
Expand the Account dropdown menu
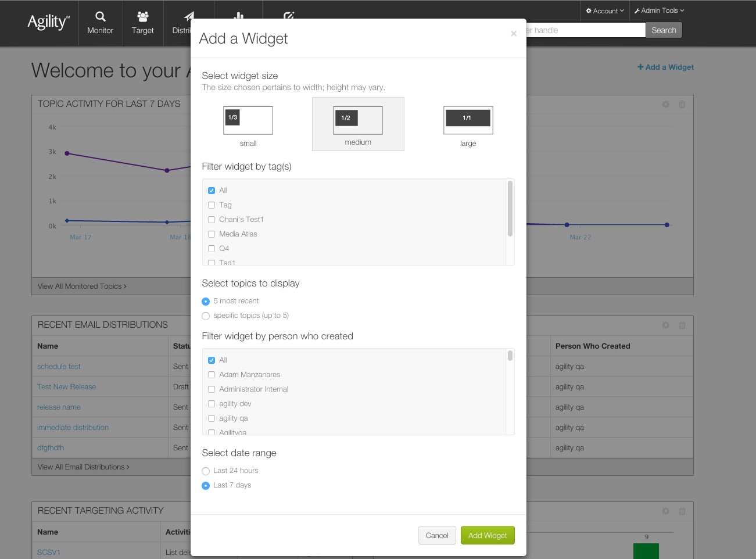(605, 11)
